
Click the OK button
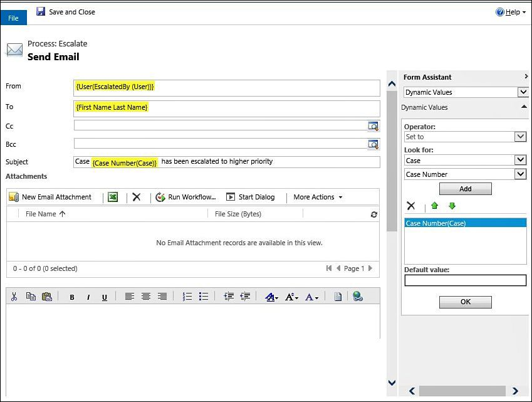(x=465, y=302)
